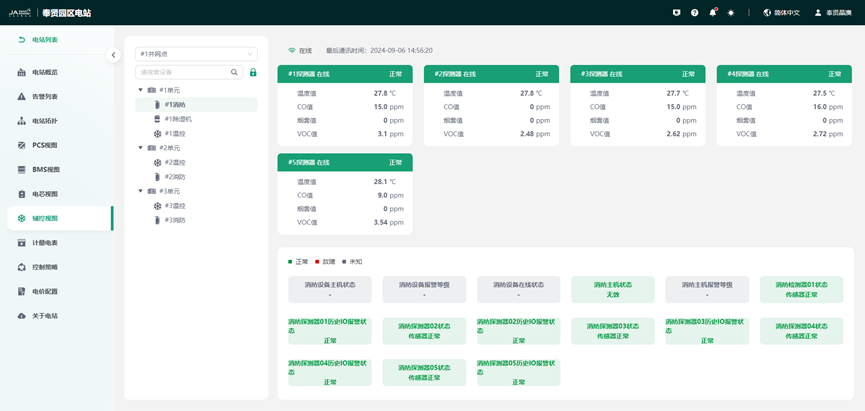865x411 pixels.
Task: Toggle the sun theme icon
Action: pyautogui.click(x=731, y=12)
